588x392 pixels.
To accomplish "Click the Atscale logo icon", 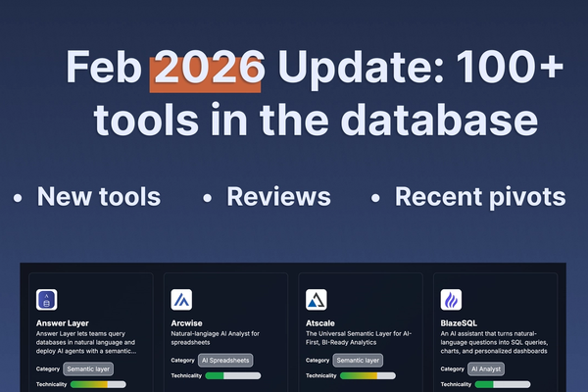I will tap(317, 299).
